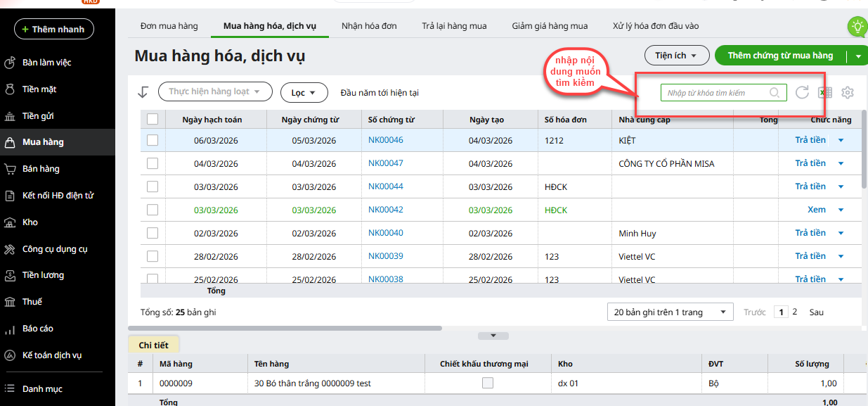Toggle Chiết khấu thương mại checkbox in details

488,383
